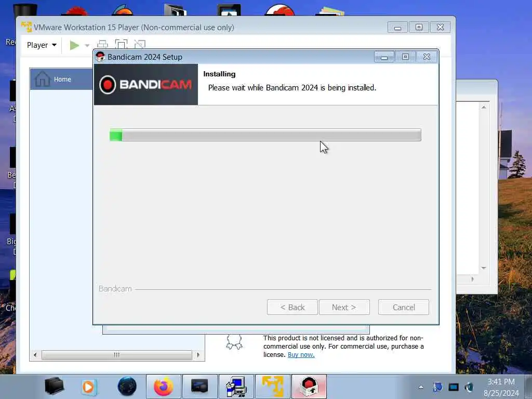Click the Next > button in Bandicam Setup
The image size is (532, 399).
point(344,307)
